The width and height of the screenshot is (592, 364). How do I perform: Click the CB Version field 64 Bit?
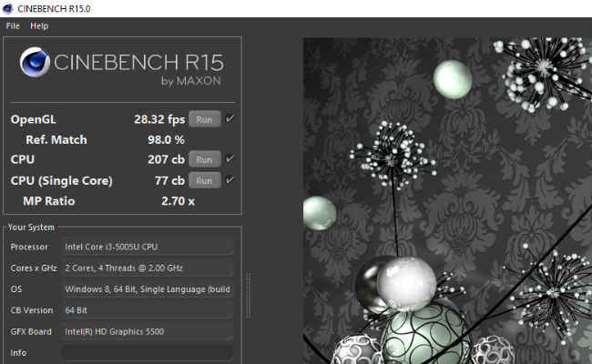[148, 310]
